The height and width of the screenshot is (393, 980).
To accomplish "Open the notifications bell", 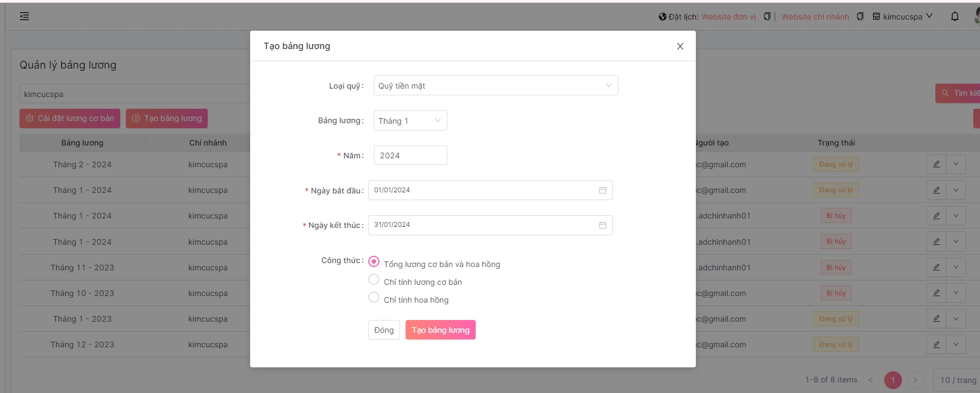I will [954, 17].
